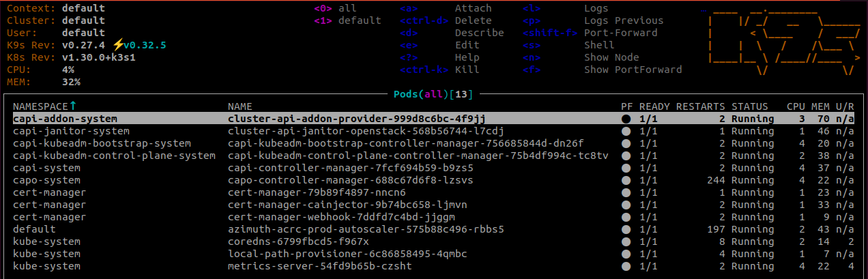Click the NAME column header
This screenshot has width=868, height=279.
tap(240, 106)
